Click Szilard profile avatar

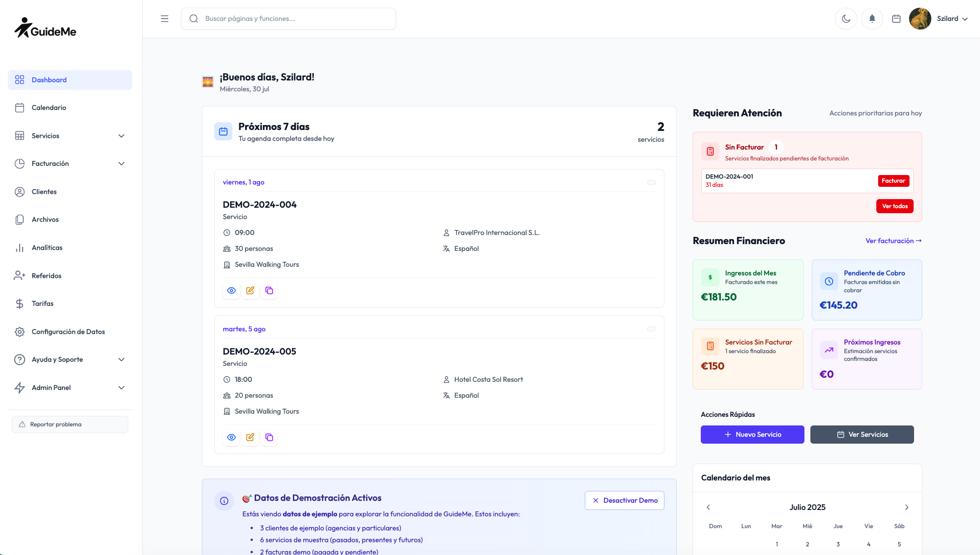[x=920, y=19]
